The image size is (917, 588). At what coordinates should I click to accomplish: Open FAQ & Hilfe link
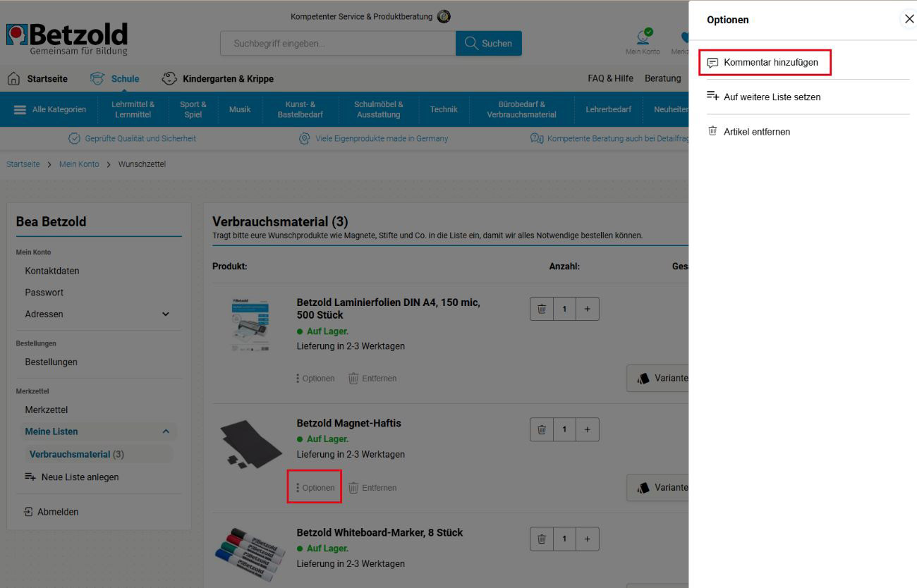pyautogui.click(x=610, y=78)
